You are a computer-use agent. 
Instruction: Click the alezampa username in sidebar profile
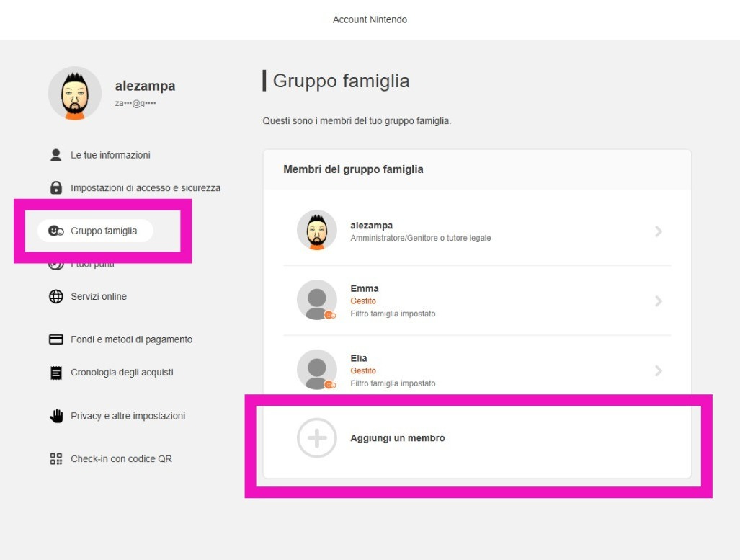(x=145, y=86)
